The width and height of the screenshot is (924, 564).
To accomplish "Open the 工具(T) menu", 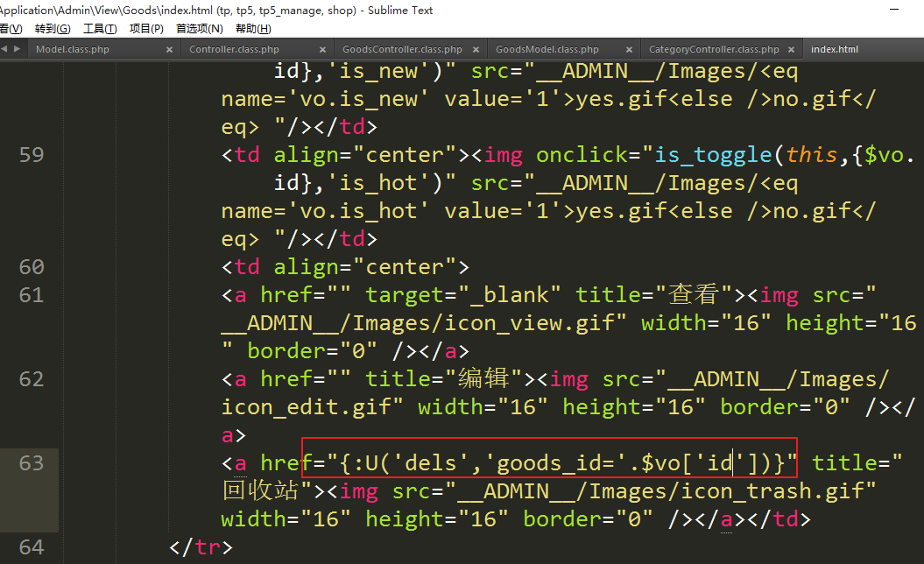I will (x=100, y=29).
